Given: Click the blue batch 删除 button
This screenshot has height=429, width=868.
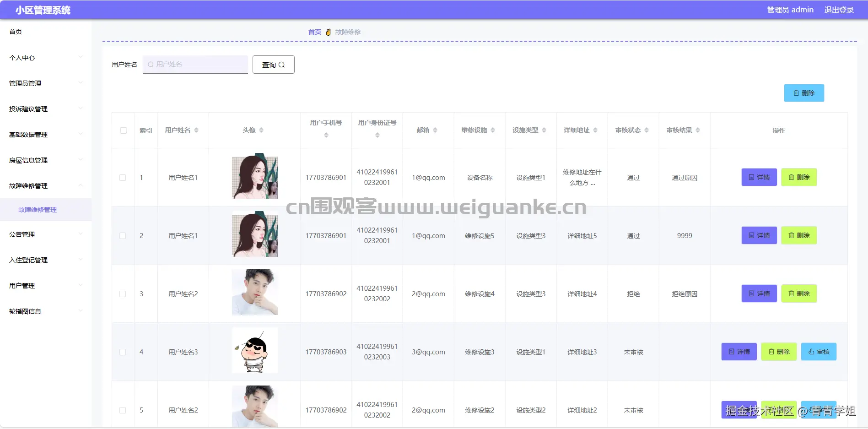Looking at the screenshot, I should click(x=804, y=93).
